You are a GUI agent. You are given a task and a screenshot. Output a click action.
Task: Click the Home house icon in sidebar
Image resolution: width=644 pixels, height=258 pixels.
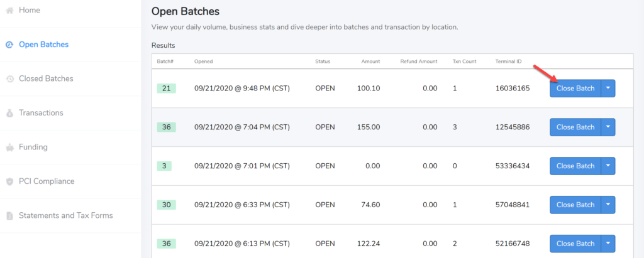[x=10, y=11]
